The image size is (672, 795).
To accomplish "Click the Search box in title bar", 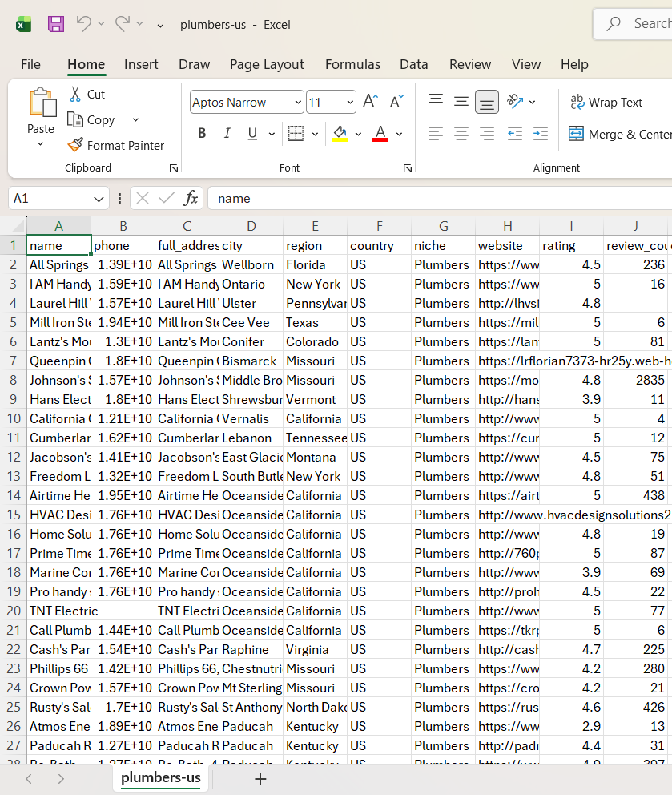I will tap(634, 24).
